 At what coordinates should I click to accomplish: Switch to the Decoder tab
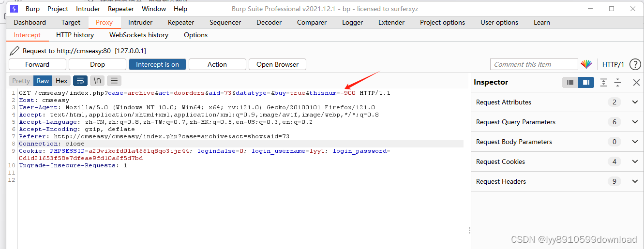[x=269, y=22]
